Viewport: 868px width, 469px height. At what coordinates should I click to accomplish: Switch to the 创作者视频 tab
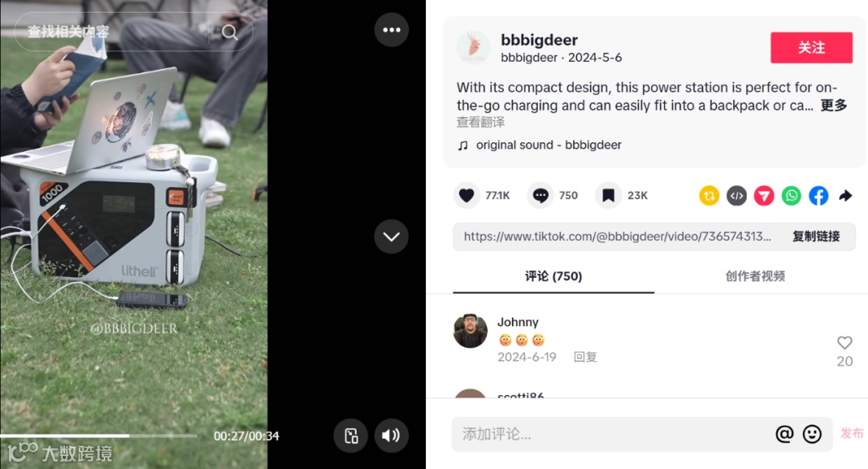coord(755,276)
